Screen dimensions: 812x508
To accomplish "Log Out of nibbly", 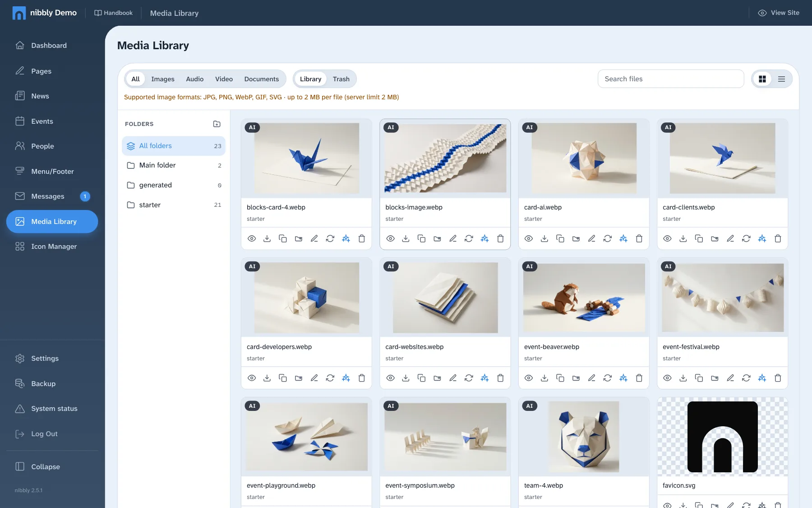I will [52, 433].
